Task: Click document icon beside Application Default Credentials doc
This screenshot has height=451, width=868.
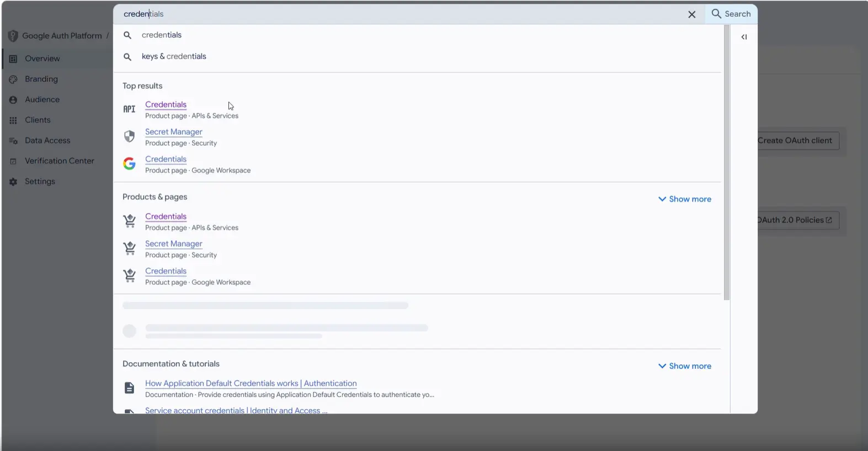Action: (129, 388)
